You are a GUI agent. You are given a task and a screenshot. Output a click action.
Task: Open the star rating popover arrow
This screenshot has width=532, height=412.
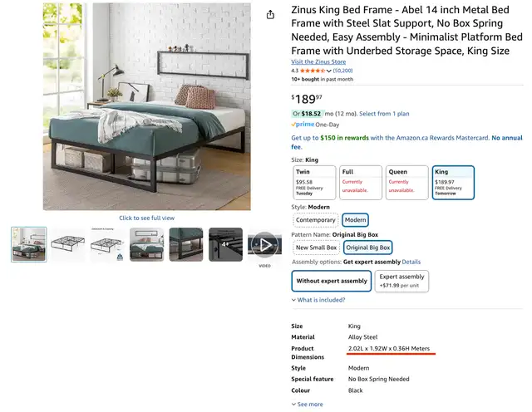click(329, 71)
